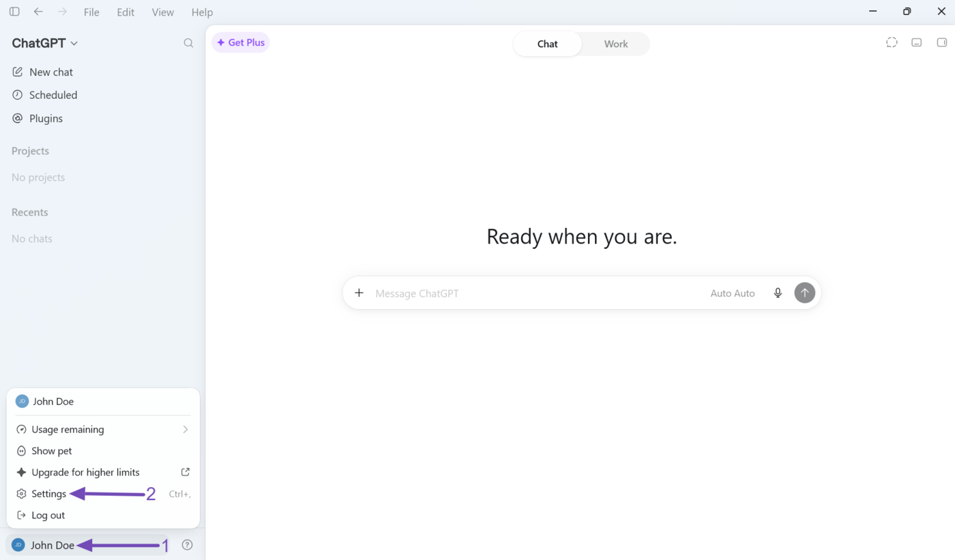
Task: Focus the Message ChatGPT input field
Action: pyautogui.click(x=535, y=293)
